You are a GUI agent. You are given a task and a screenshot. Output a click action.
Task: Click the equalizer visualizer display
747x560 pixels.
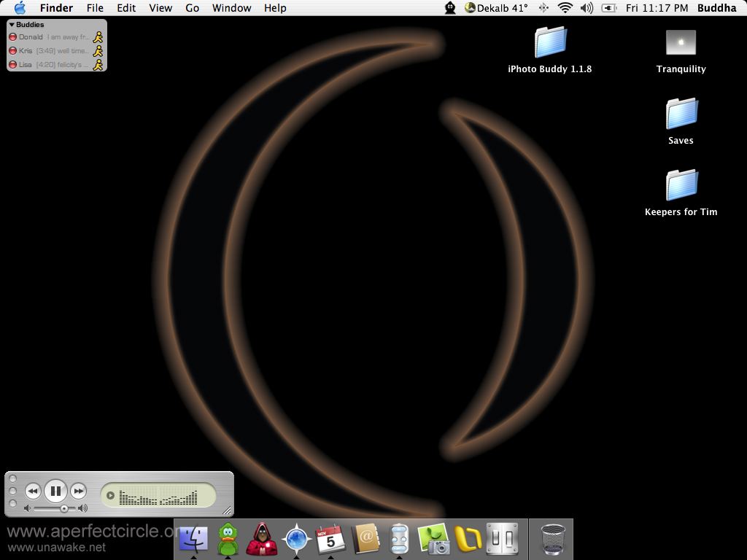pyautogui.click(x=158, y=497)
